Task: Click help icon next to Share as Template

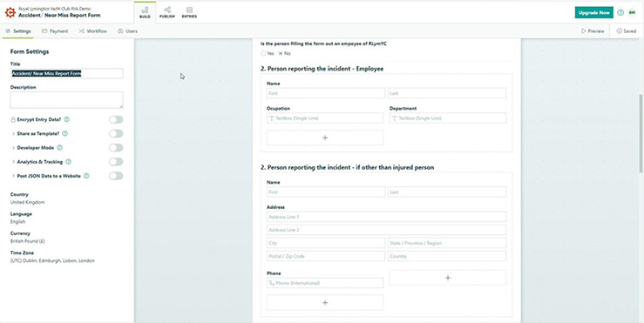Action: [64, 133]
